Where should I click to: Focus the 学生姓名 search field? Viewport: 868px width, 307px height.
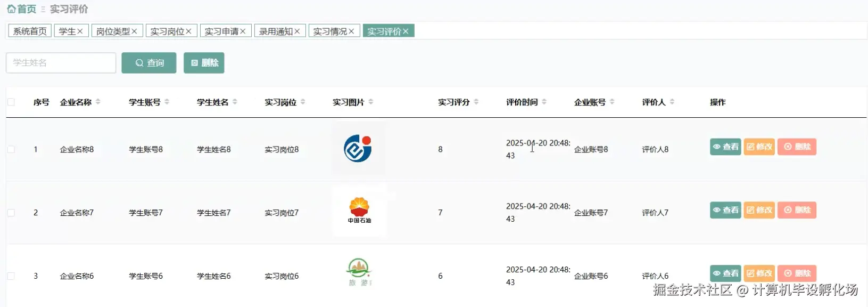61,63
